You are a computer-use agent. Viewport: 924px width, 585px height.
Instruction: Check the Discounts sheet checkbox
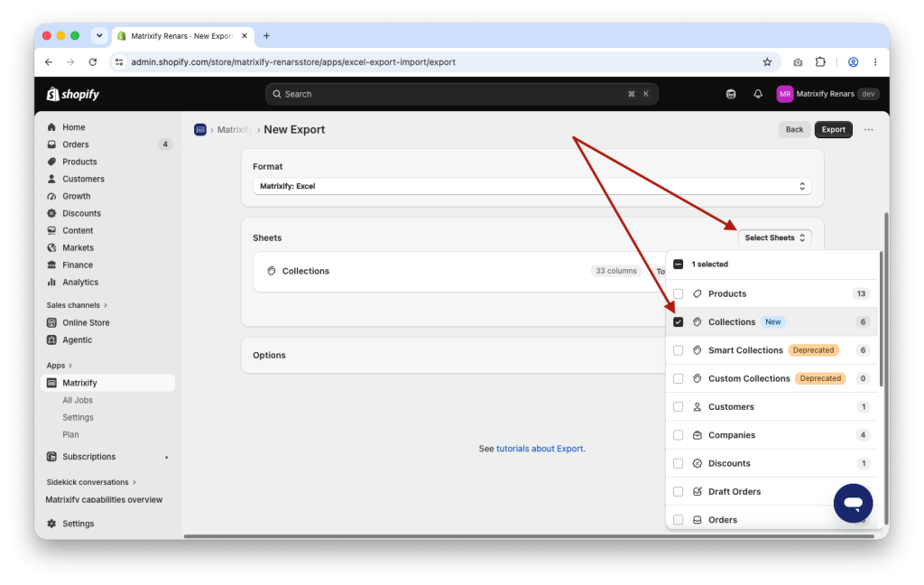click(679, 463)
